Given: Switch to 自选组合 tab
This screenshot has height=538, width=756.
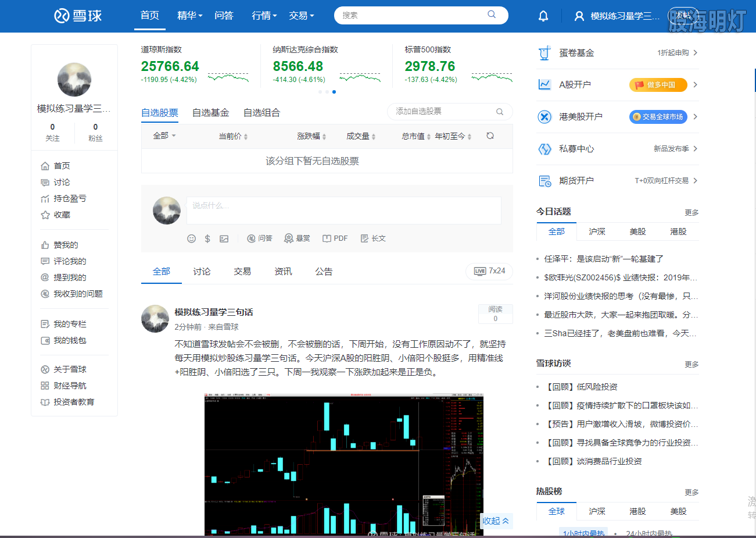Looking at the screenshot, I should tap(262, 112).
